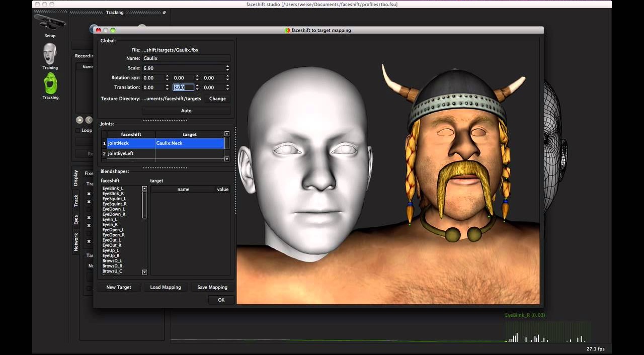The width and height of the screenshot is (644, 355).
Task: Click the faceshift icon in mapping dialog title
Action: point(287,30)
